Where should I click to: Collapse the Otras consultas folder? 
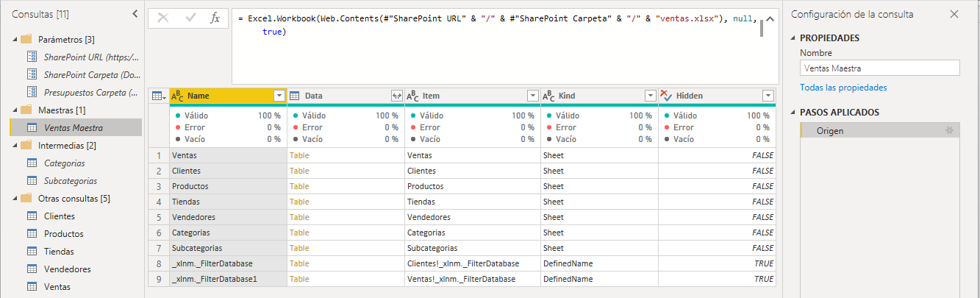point(14,199)
